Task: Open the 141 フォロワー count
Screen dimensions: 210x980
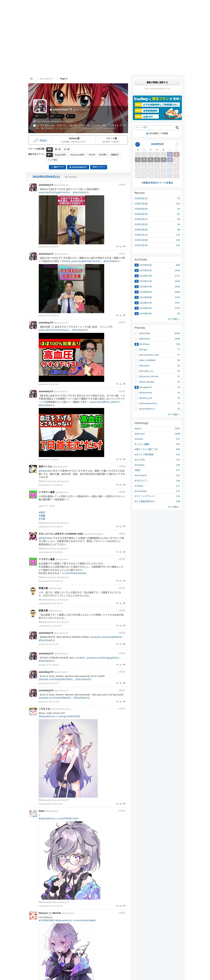Action: pos(57,116)
